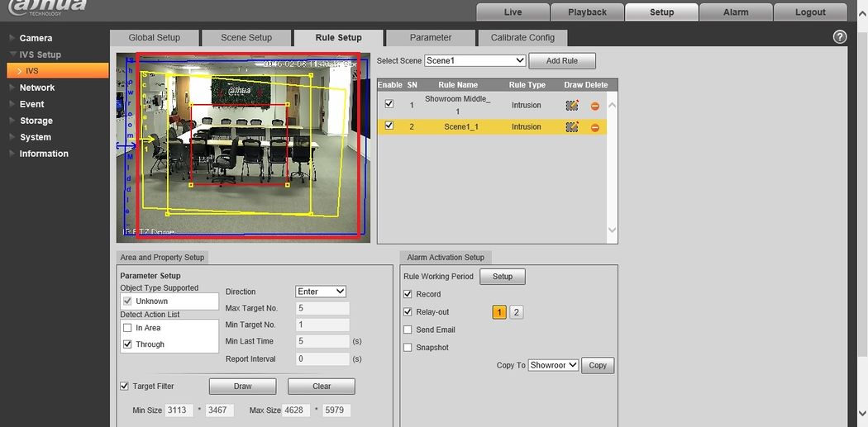
Task: Click the Add Rule button
Action: 562,61
